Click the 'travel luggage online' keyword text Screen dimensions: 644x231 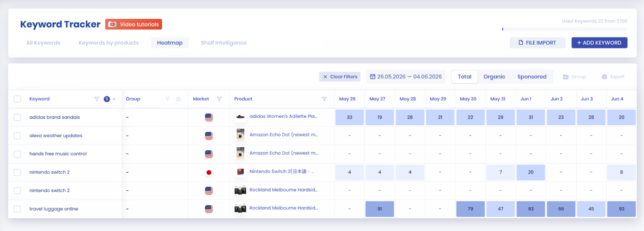pos(54,209)
